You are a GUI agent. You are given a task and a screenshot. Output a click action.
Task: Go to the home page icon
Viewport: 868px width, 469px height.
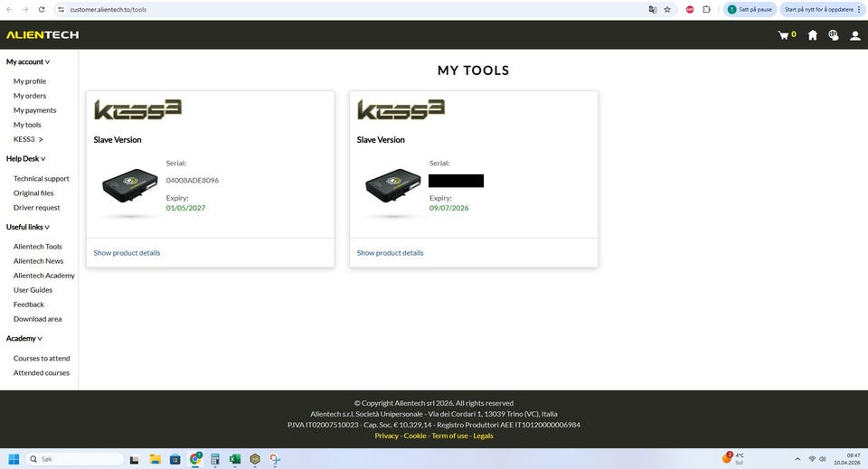812,35
